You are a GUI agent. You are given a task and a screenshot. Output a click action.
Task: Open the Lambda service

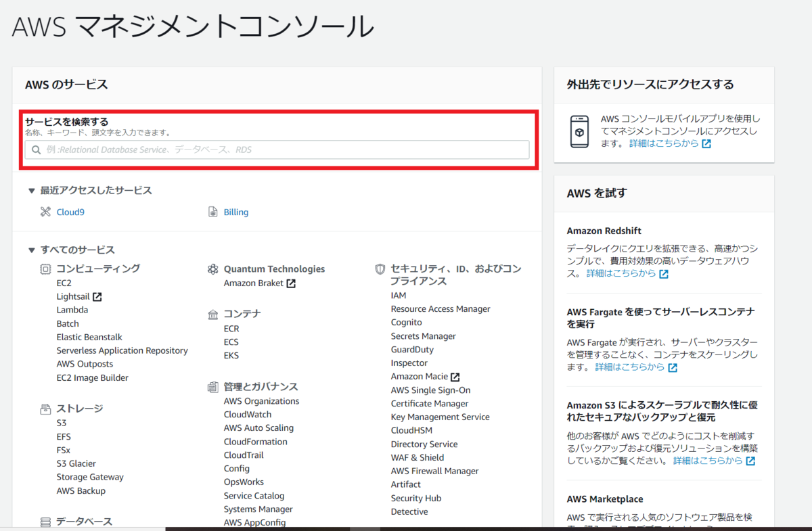(72, 310)
